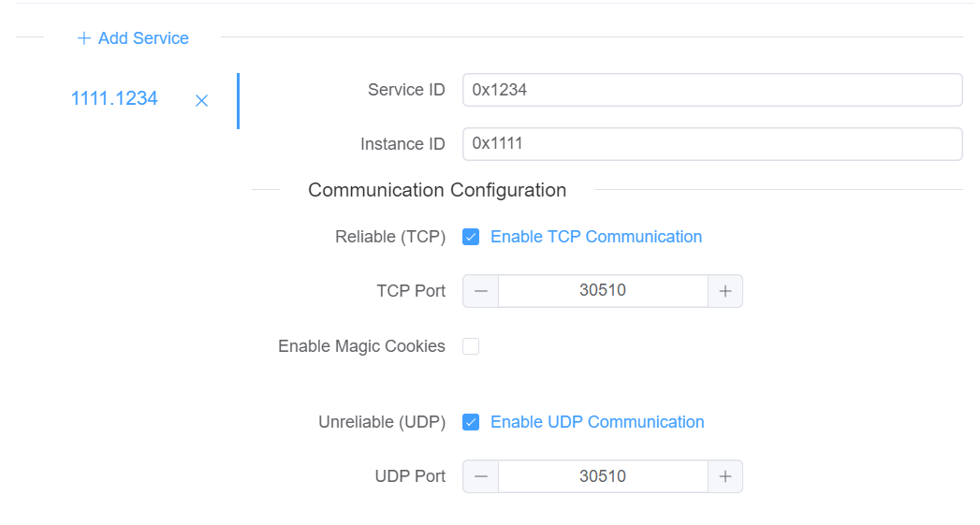The width and height of the screenshot is (980, 525).
Task: Remove the 1111.1234 service via the X
Action: point(201,101)
